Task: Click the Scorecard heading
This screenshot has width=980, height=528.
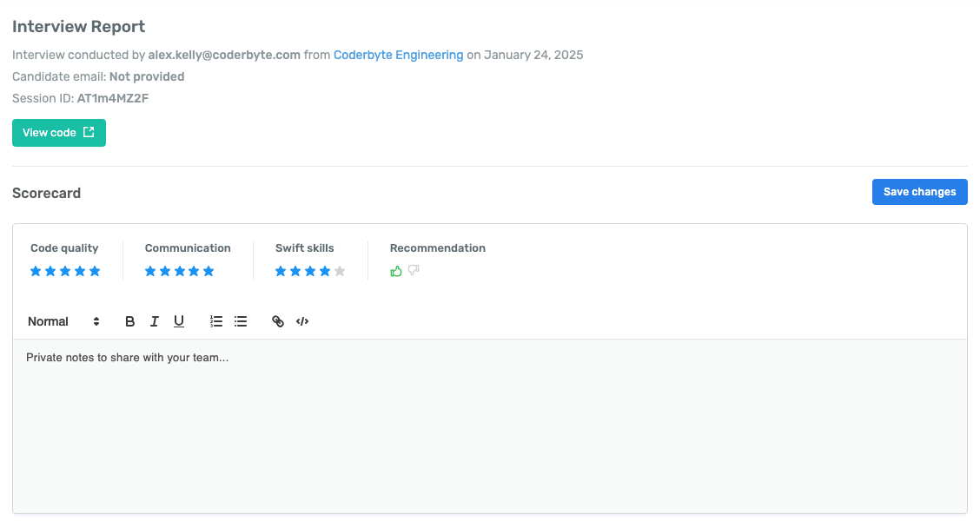Action: [x=46, y=193]
